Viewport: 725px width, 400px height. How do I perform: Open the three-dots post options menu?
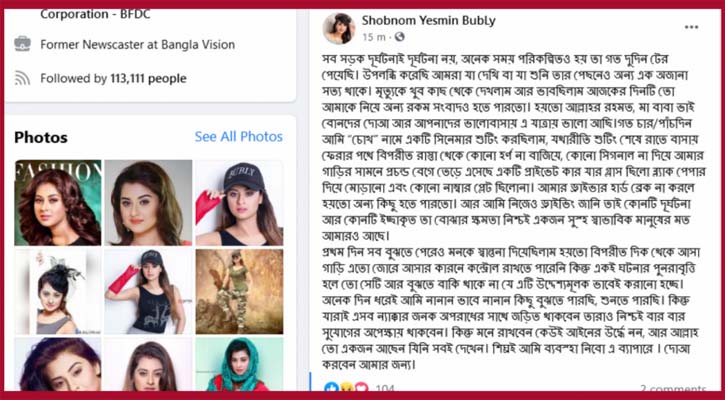click(691, 27)
